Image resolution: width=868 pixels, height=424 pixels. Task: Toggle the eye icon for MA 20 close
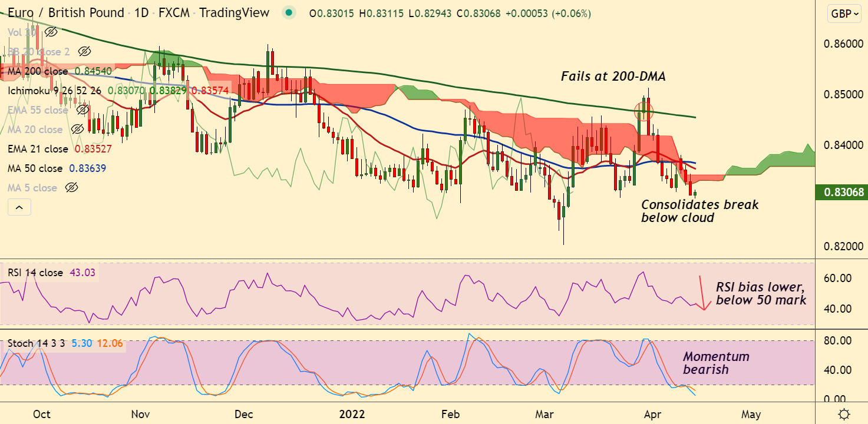pos(77,130)
